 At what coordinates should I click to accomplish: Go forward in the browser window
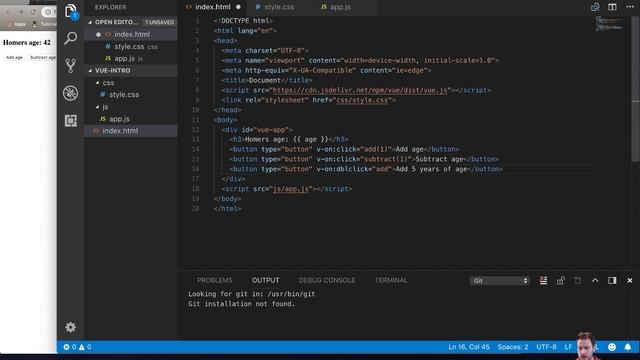pyautogui.click(x=20, y=12)
